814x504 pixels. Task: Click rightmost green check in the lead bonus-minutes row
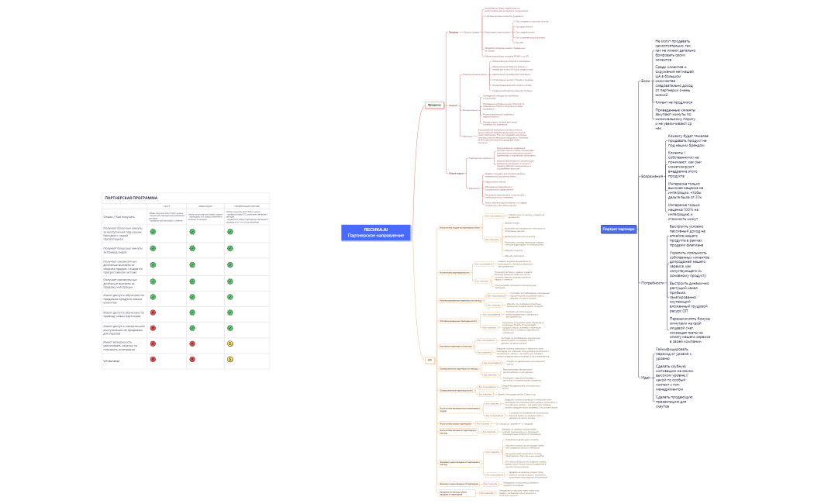[229, 248]
